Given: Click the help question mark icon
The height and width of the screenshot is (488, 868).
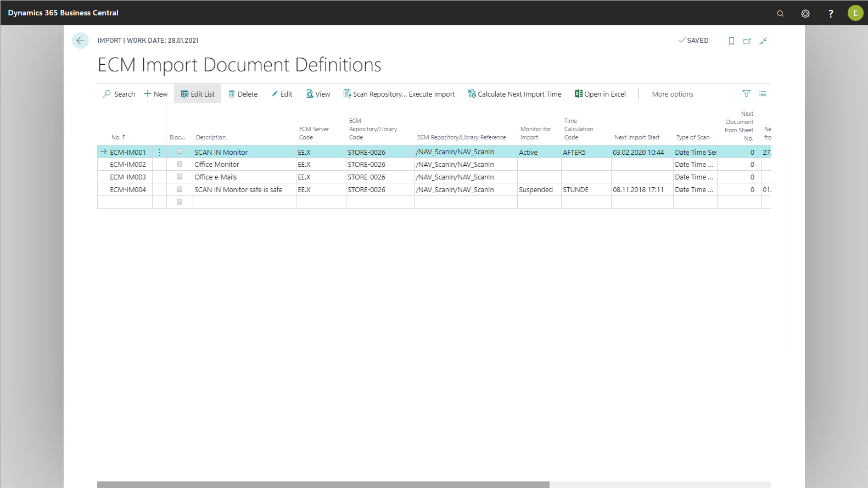Looking at the screenshot, I should [831, 13].
